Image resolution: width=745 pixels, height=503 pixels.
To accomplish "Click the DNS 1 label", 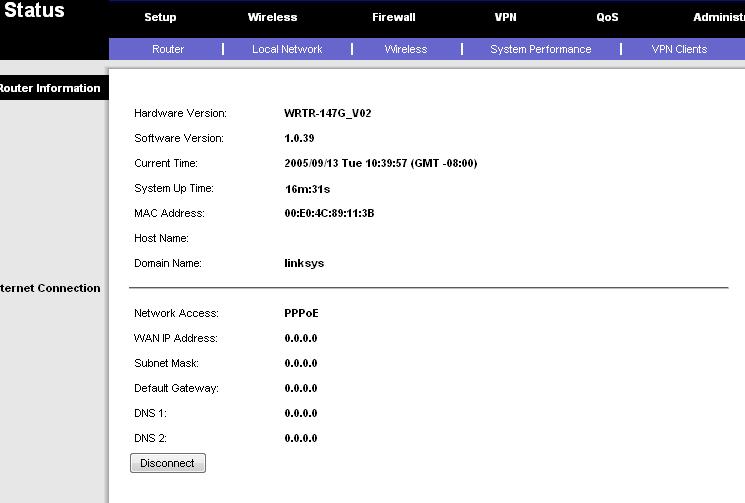I will [x=150, y=413].
